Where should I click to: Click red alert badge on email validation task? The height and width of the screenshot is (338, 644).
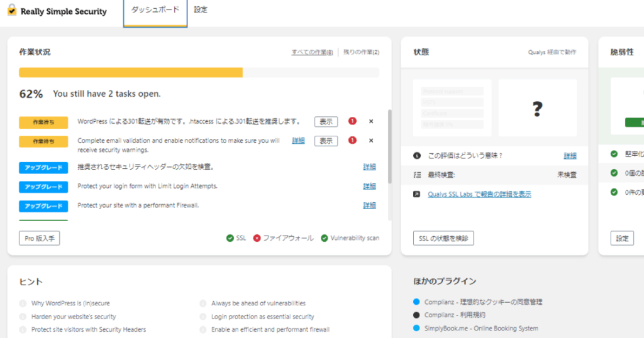(x=352, y=141)
